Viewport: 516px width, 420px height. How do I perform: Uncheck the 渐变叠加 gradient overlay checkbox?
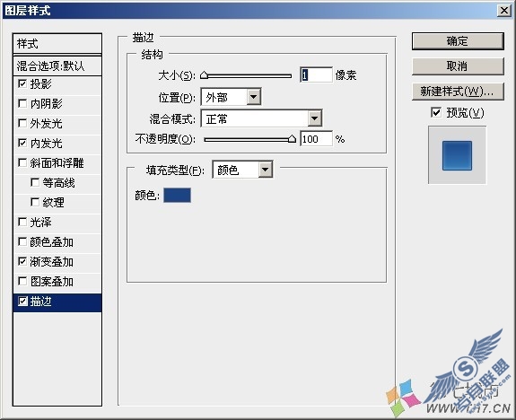tap(22, 261)
